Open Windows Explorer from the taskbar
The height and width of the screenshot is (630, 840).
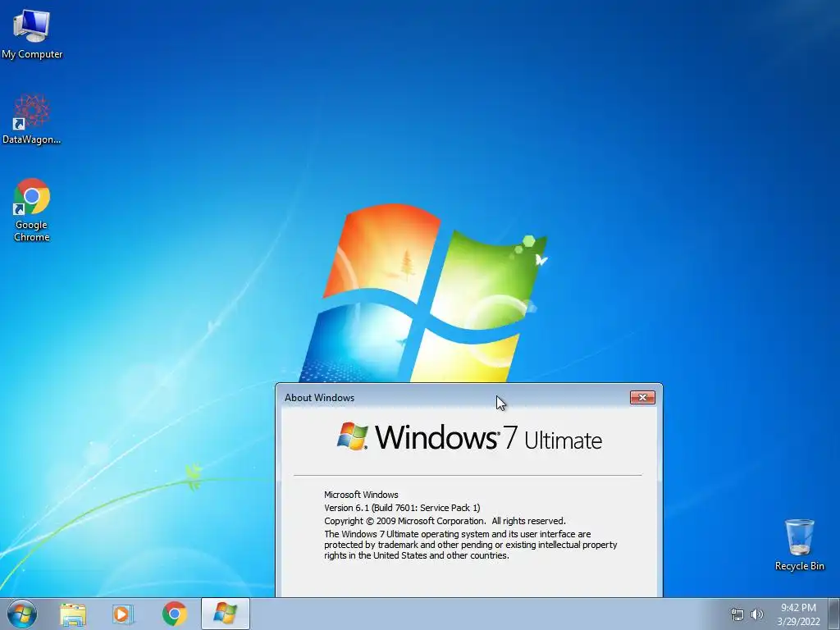coord(73,614)
